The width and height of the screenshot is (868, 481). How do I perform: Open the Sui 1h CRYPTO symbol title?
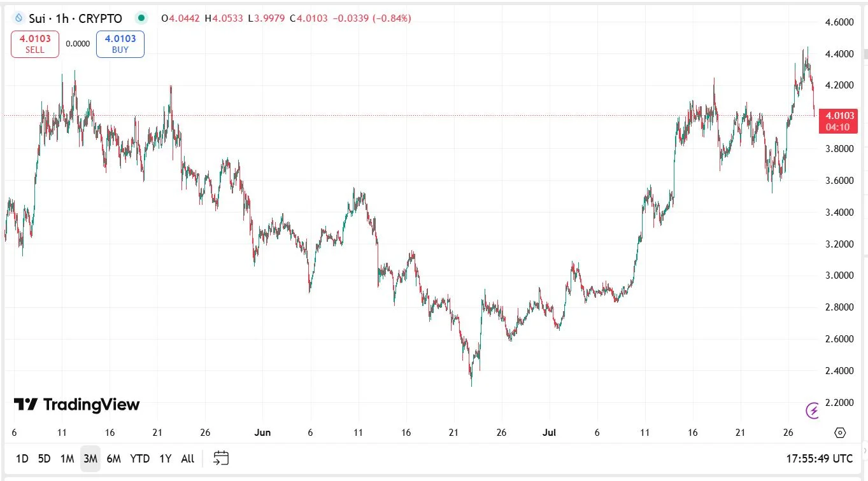coord(75,18)
